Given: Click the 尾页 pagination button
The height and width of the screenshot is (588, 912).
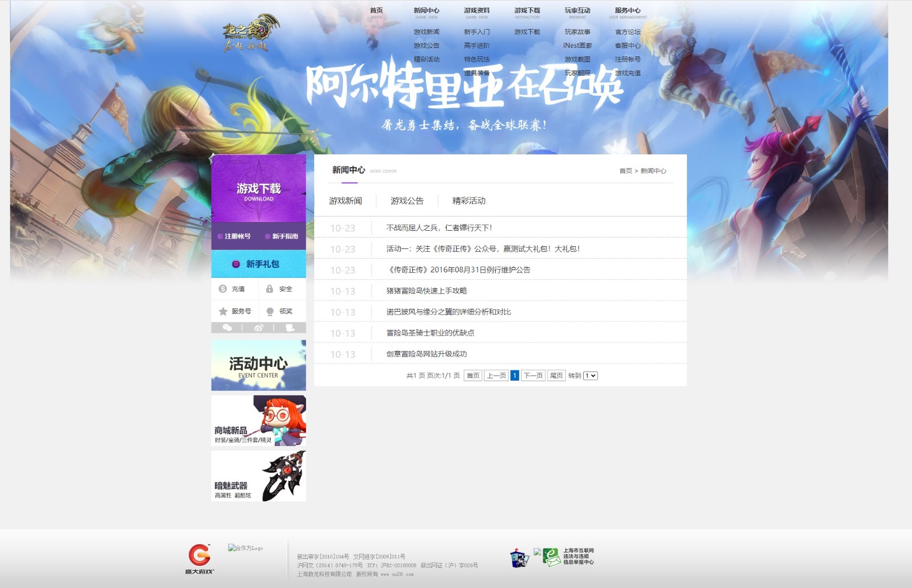Looking at the screenshot, I should tap(556, 375).
